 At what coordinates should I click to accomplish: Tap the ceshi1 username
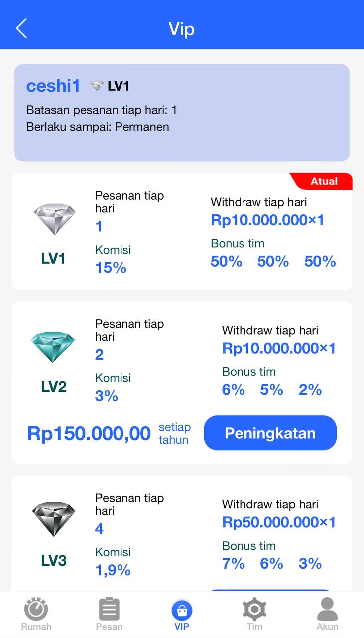tap(53, 86)
